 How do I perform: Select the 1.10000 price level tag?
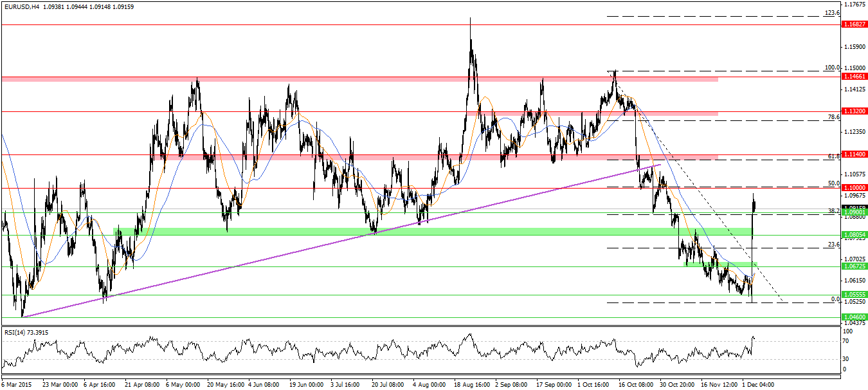(854, 187)
